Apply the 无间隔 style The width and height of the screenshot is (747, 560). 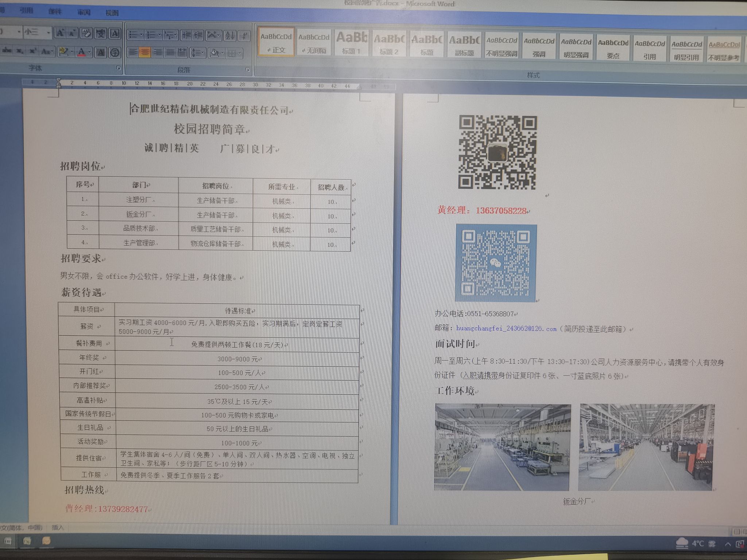click(314, 43)
